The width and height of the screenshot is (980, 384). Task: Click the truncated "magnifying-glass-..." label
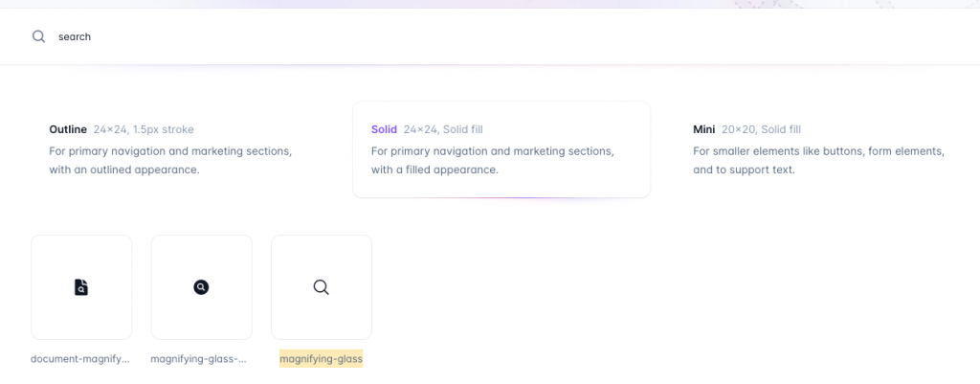click(x=199, y=359)
